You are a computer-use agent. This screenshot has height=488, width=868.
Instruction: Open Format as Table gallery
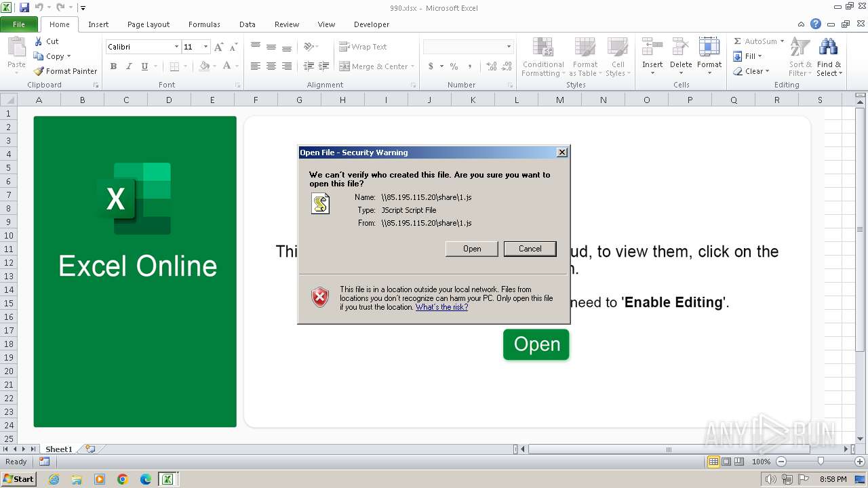tap(585, 57)
